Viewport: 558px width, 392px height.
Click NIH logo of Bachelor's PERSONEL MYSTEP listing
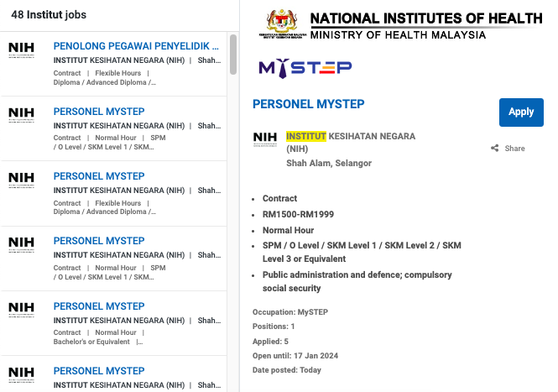[x=22, y=308]
